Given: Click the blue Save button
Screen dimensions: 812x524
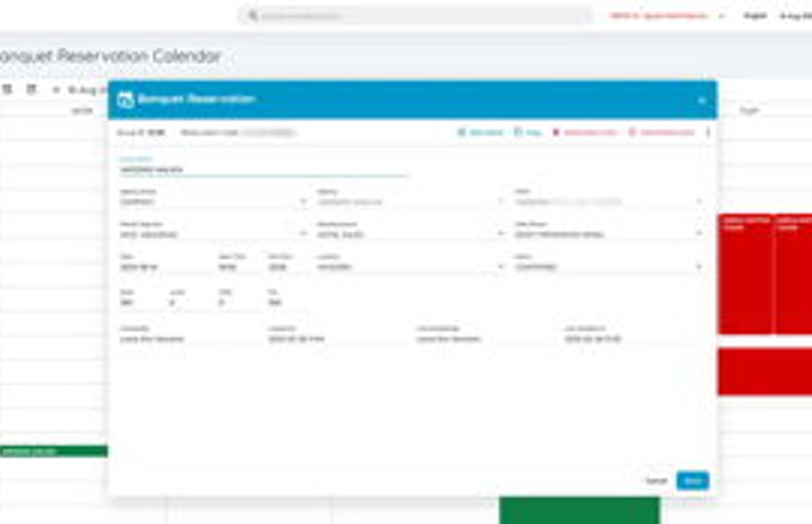Looking at the screenshot, I should (693, 480).
